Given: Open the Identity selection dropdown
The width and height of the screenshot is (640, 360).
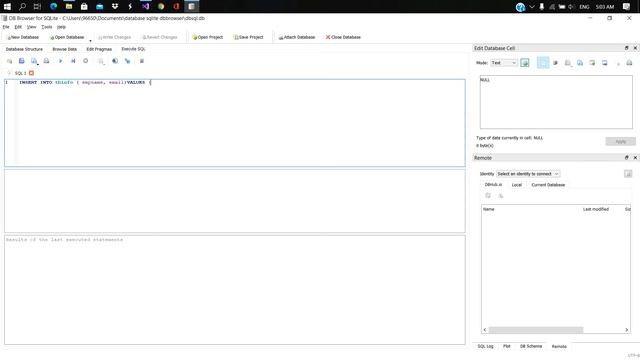Looking at the screenshot, I should 528,174.
